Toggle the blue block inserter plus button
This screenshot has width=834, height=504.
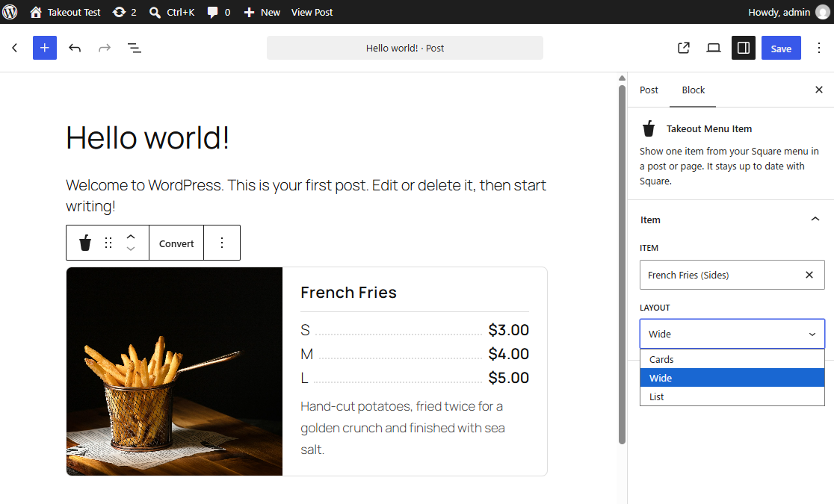[x=45, y=48]
